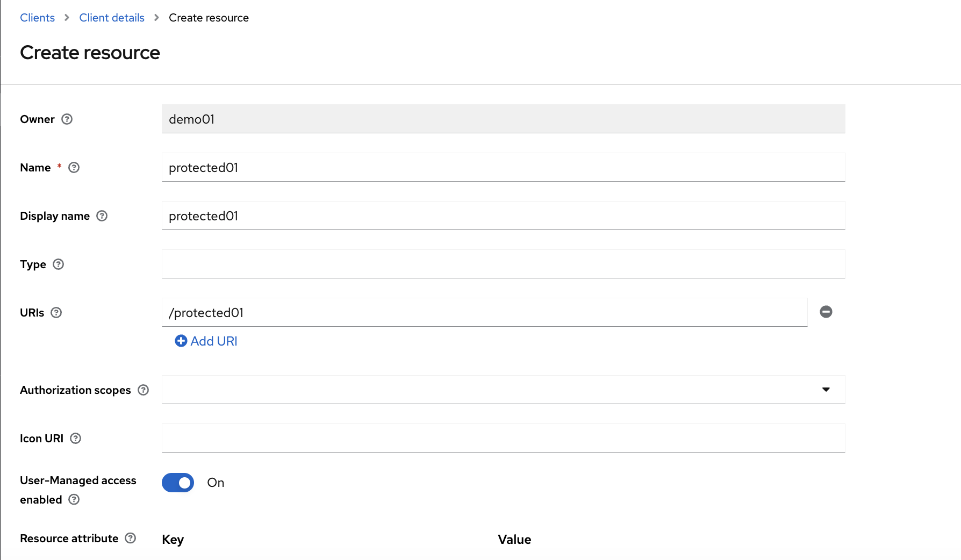Click the empty Icon URI input field
Viewport: 961px width, 560px height.
pyautogui.click(x=503, y=438)
